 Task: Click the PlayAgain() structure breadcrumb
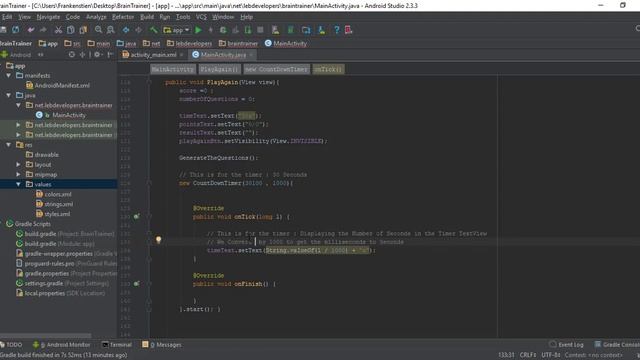(x=220, y=69)
